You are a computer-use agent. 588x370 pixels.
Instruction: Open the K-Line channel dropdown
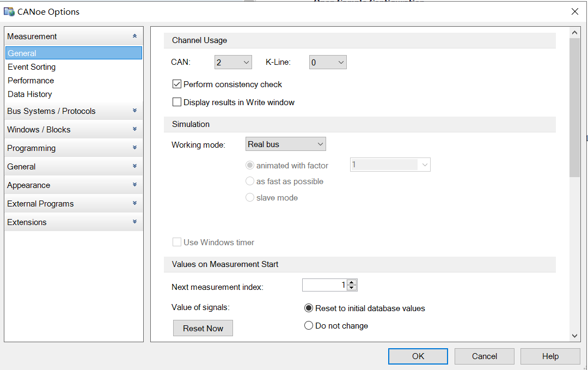(328, 63)
